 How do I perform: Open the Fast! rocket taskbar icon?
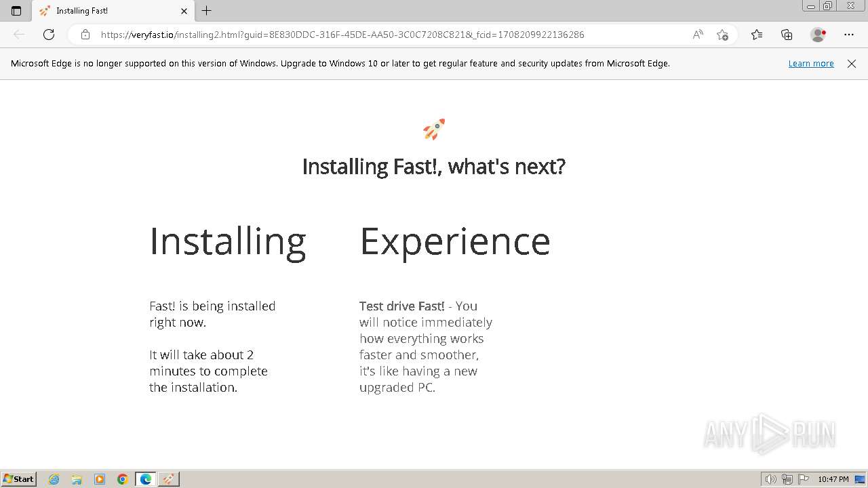pos(169,479)
